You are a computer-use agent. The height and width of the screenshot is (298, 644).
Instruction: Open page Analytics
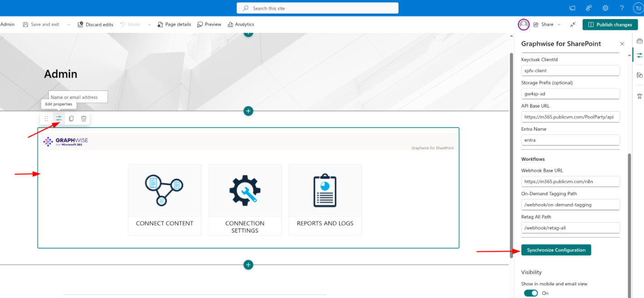(241, 25)
